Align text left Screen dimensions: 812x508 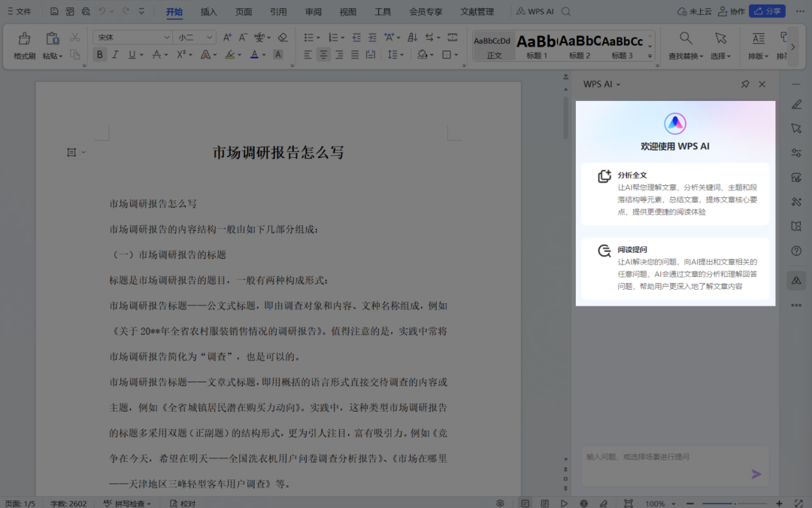tap(308, 54)
